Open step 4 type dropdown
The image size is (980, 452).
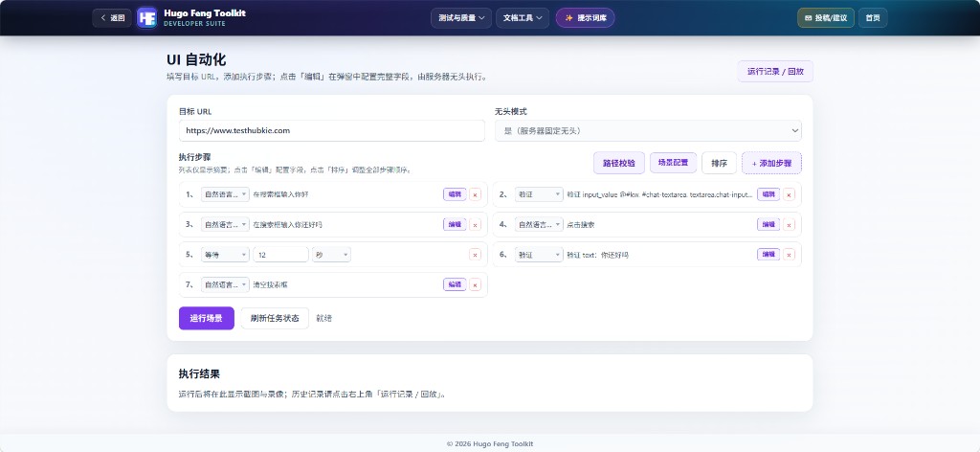[x=539, y=224]
